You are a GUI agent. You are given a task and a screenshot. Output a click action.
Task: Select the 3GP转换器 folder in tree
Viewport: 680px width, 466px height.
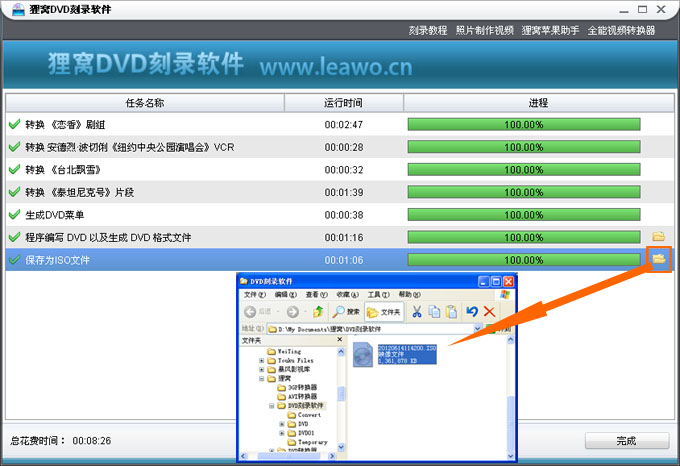click(x=298, y=388)
